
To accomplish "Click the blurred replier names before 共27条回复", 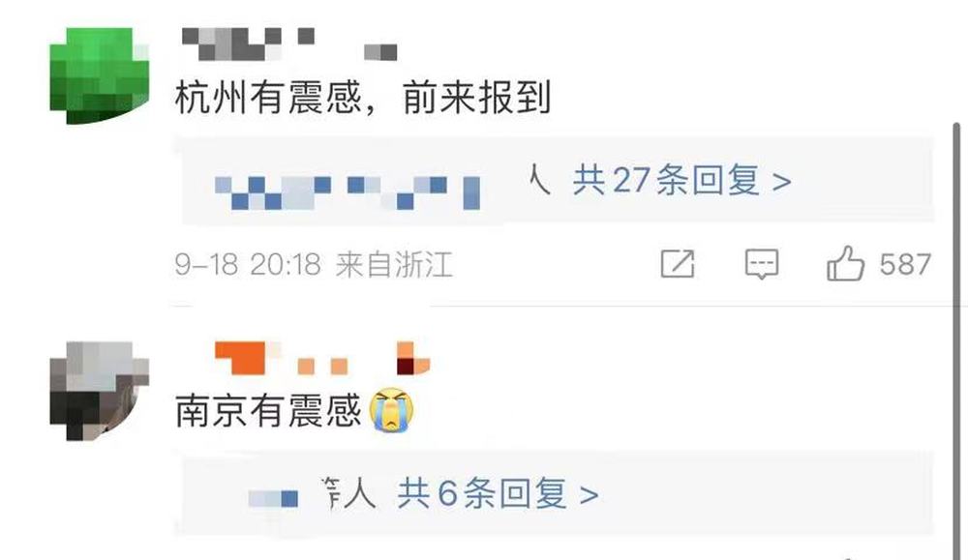I will point(348,192).
